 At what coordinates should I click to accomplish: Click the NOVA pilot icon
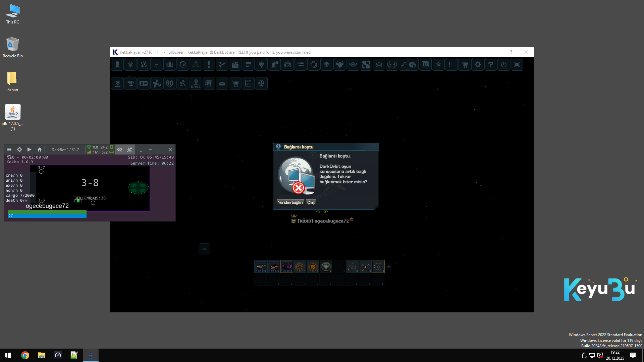click(x=196, y=83)
